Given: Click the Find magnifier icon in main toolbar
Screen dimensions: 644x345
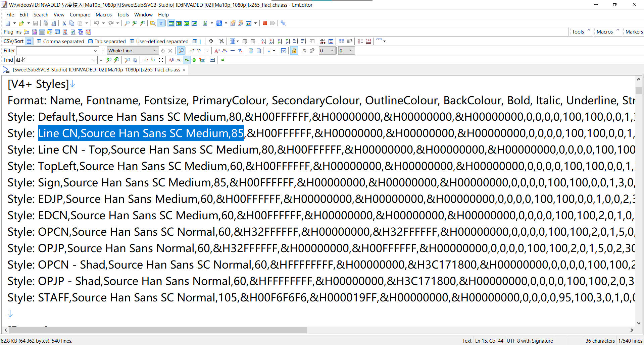Looking at the screenshot, I should tap(127, 23).
